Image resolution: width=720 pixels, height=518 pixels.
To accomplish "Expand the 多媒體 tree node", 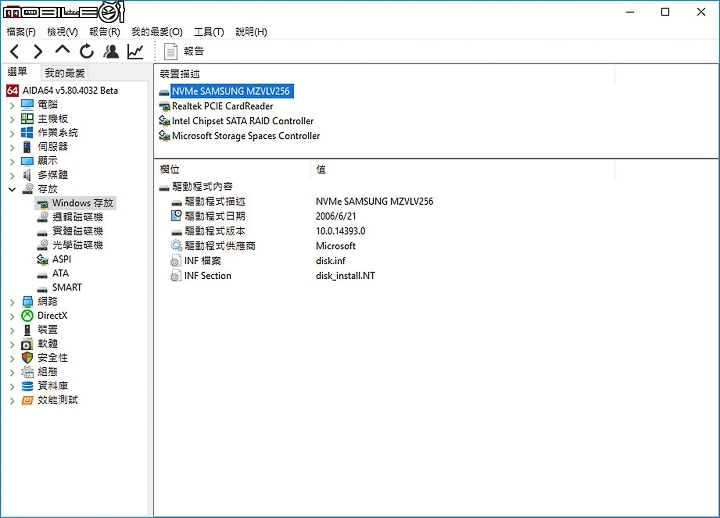I will click(12, 175).
